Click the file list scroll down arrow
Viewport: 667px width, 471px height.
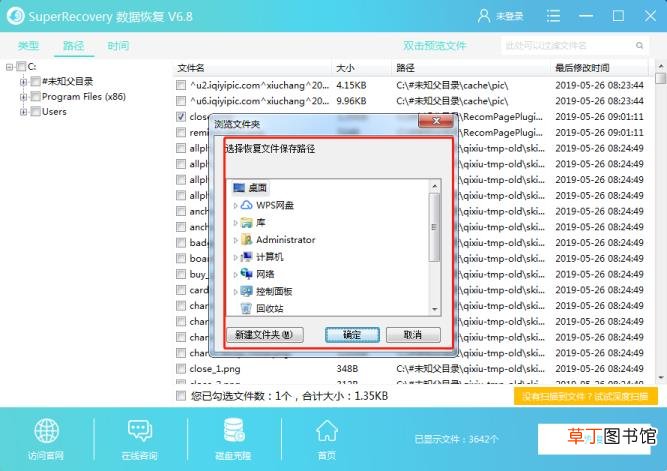pos(661,377)
